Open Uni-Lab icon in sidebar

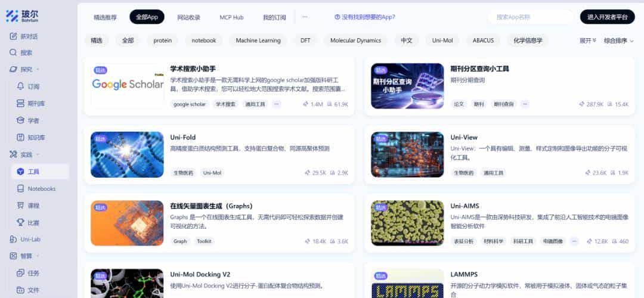[x=14, y=240]
